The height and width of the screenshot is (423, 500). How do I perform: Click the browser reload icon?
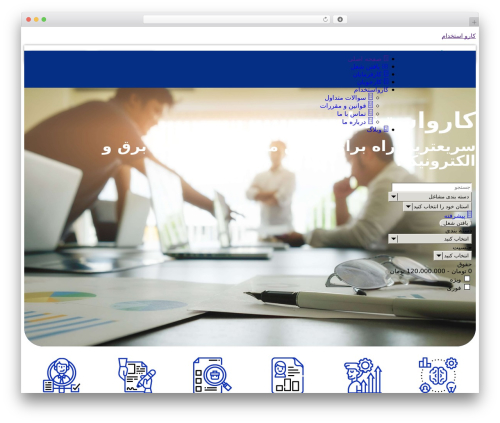(x=325, y=19)
